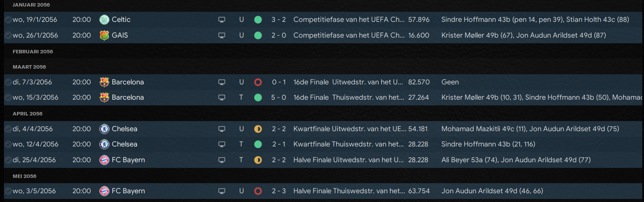Toggle the check mark beside wo, 3/5/2056

(x=8, y=191)
